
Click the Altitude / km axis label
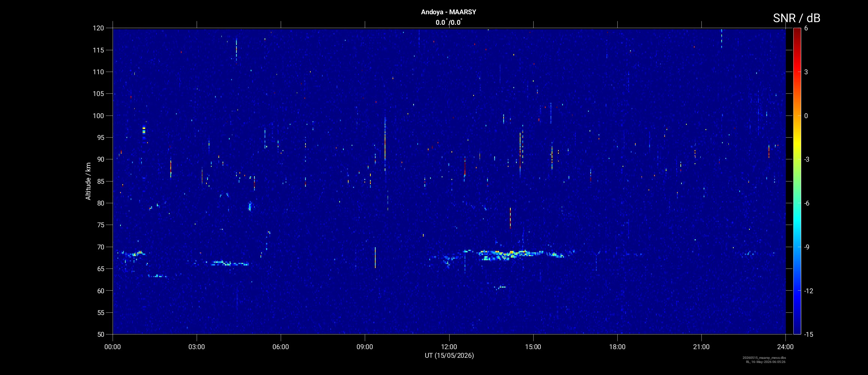88,181
